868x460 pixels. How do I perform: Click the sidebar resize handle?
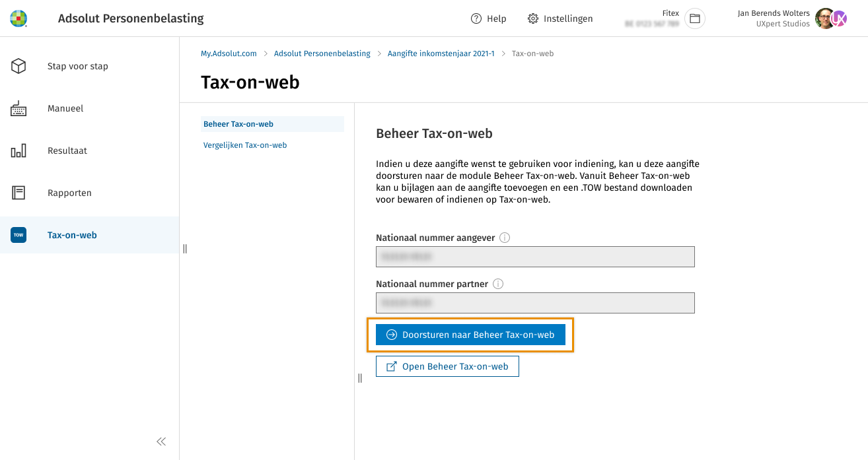point(185,249)
